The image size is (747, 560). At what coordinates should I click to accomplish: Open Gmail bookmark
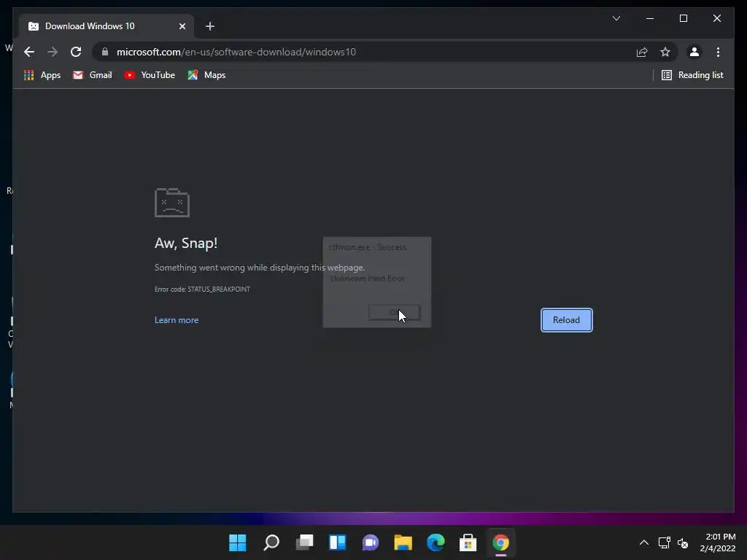93,75
